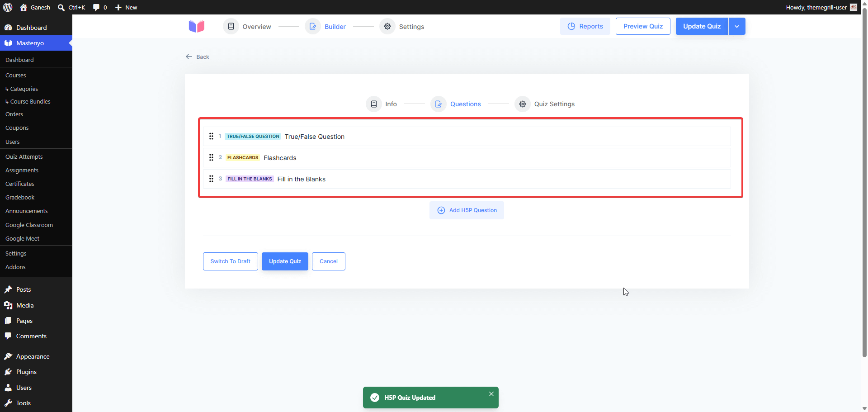Click the WordPress logo in admin bar
This screenshot has height=412, width=868.
pyautogui.click(x=8, y=7)
